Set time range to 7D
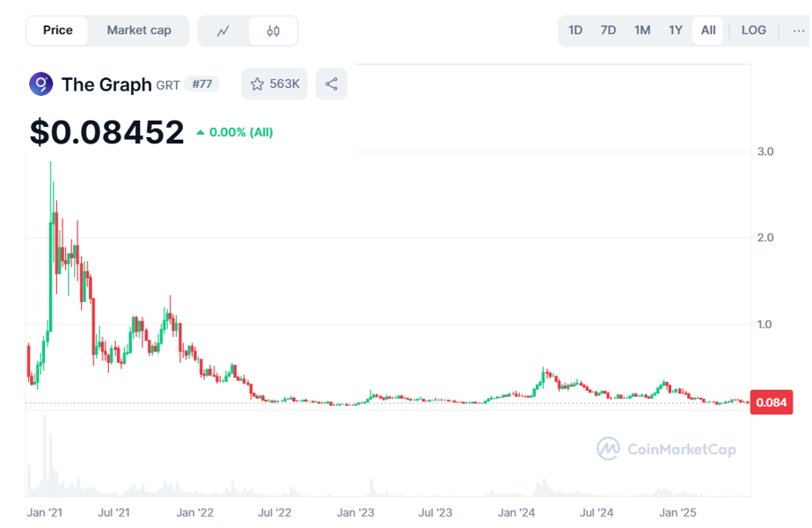Viewport: 812px width, 528px height. click(x=608, y=31)
